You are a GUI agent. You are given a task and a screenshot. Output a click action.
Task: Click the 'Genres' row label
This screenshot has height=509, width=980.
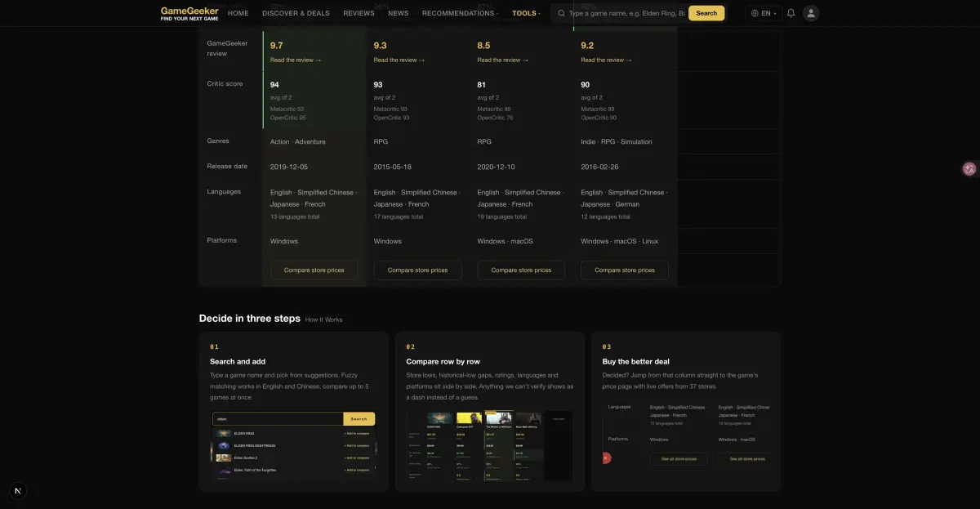point(218,141)
